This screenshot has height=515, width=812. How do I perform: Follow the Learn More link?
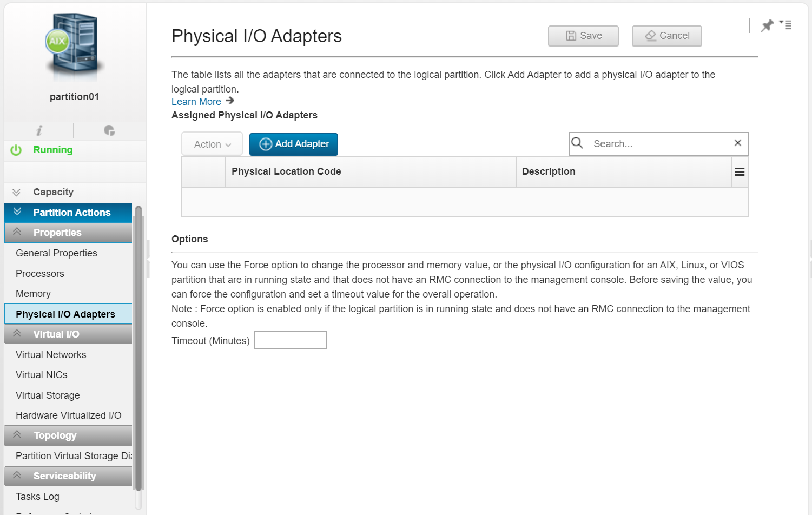196,102
